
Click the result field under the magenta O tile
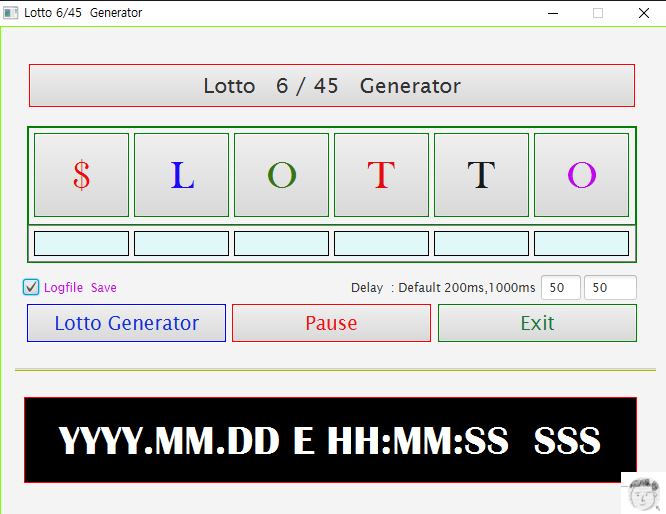click(581, 243)
